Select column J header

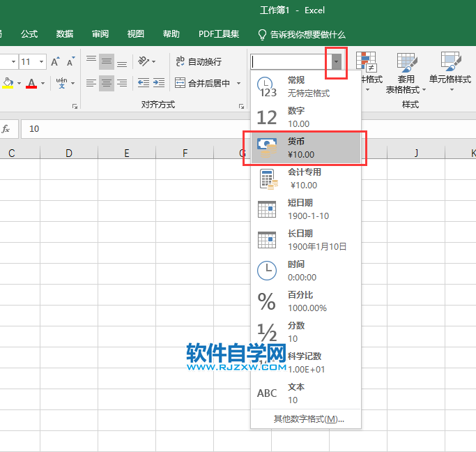(416, 153)
